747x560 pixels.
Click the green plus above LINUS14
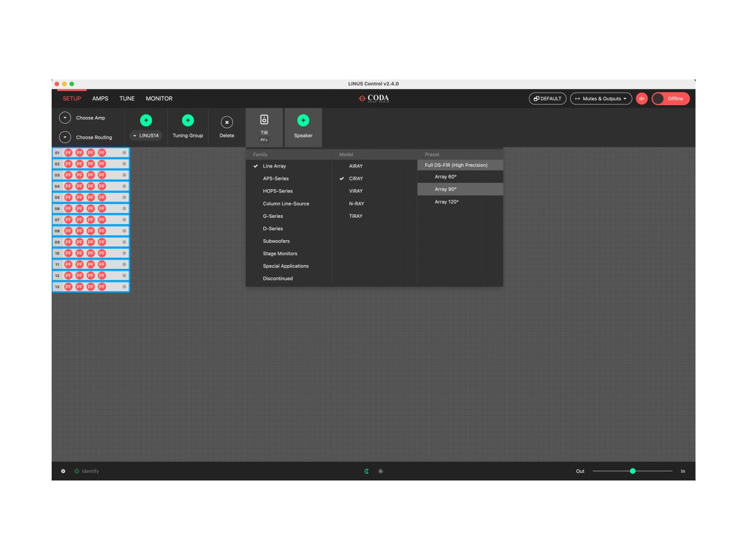pyautogui.click(x=146, y=121)
